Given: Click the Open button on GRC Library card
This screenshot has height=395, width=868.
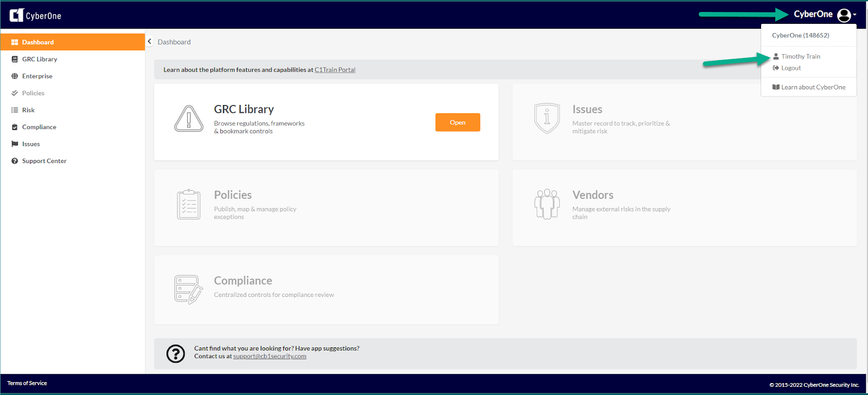Looking at the screenshot, I should [x=458, y=122].
